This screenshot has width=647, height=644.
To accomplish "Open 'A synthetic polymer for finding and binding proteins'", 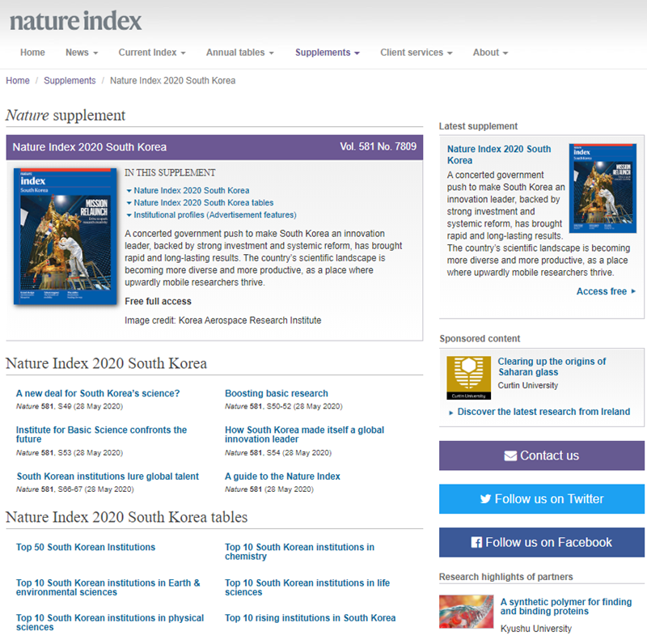I will [565, 607].
